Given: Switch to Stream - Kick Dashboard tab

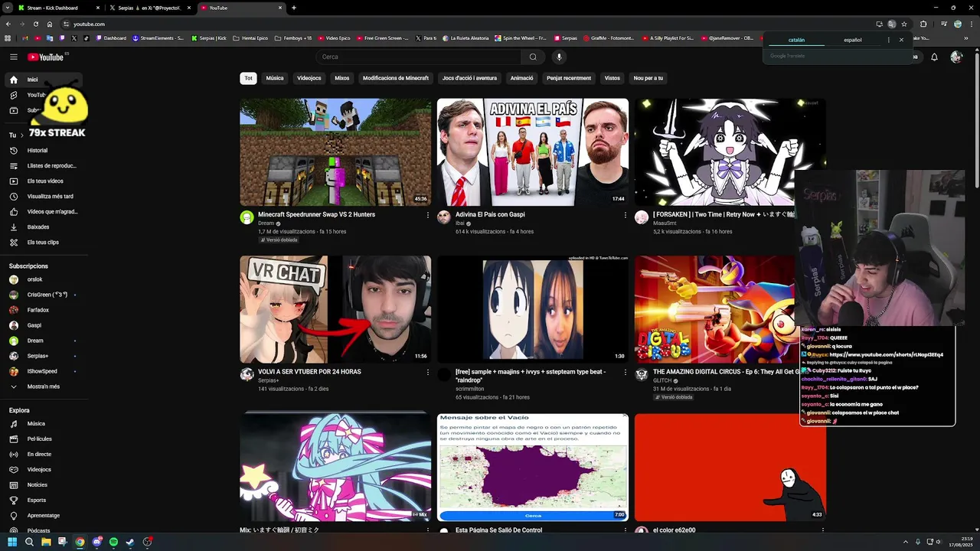Looking at the screenshot, I should 57,8.
